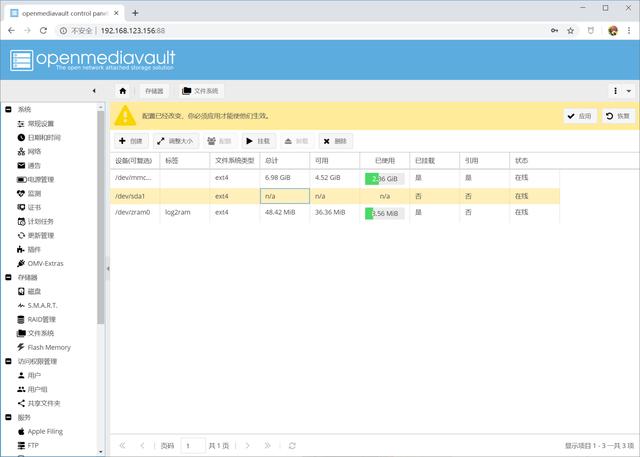Click the sidebar vertical scrollbar
The image size is (640, 457).
point(101,217)
